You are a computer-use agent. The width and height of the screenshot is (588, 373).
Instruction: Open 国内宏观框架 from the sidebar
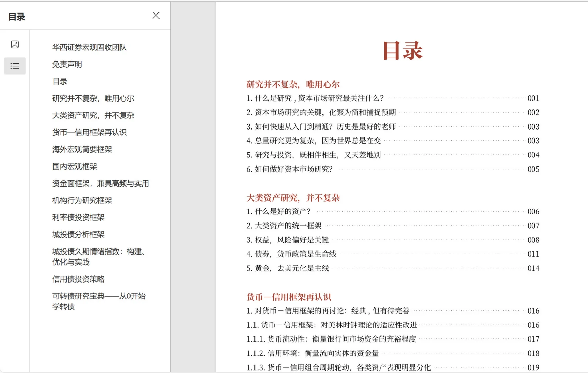pos(75,166)
